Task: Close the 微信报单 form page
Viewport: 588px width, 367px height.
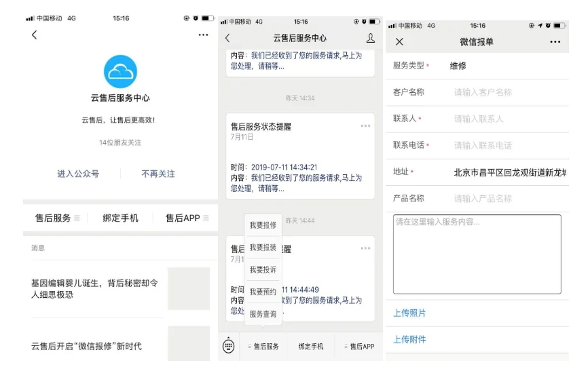Action: pos(399,41)
